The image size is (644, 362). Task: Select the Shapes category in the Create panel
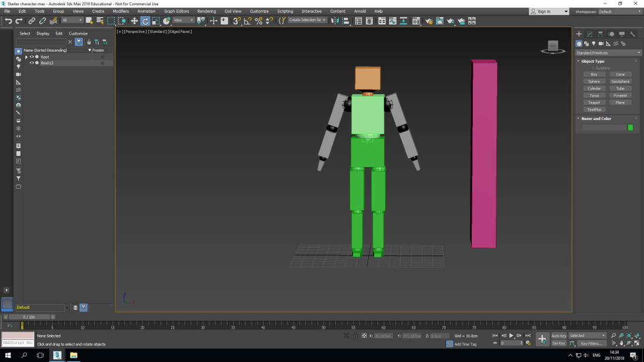click(x=587, y=43)
